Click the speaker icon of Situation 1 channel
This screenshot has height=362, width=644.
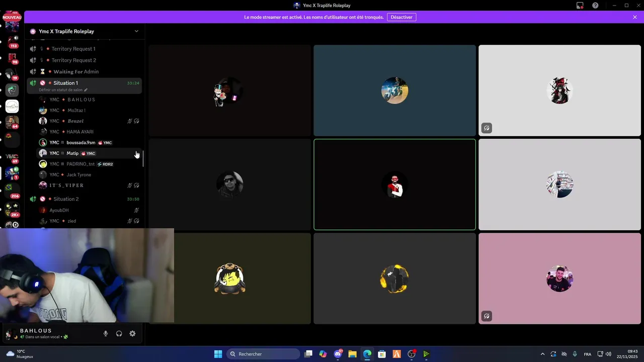33,83
